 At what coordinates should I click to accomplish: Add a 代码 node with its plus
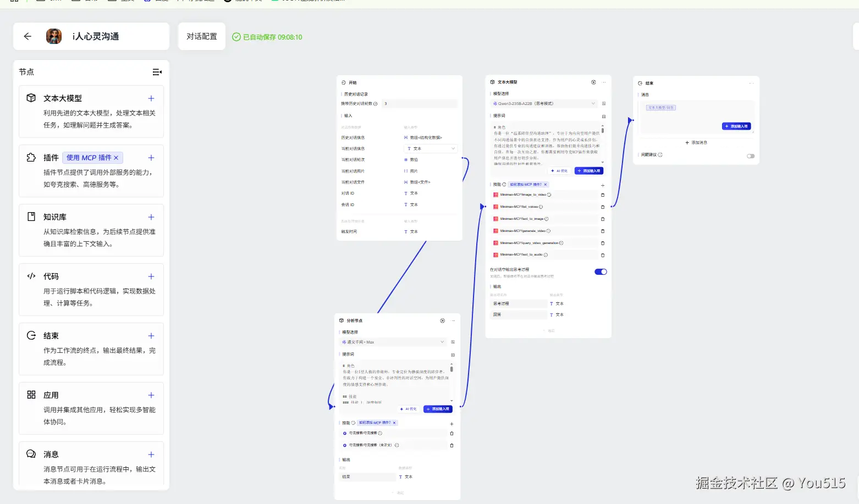pos(151,276)
